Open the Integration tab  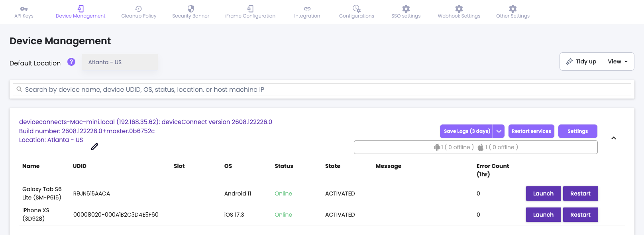click(x=307, y=12)
